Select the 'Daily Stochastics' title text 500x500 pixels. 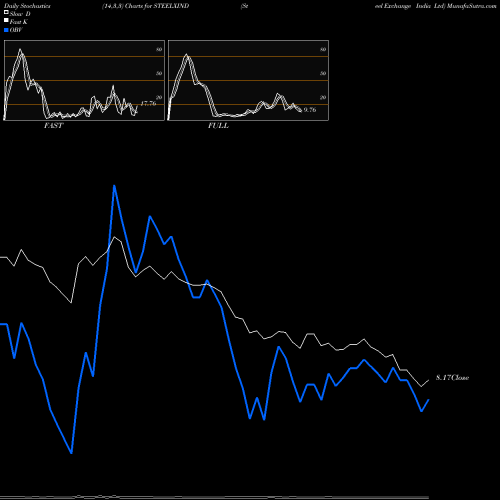click(27, 6)
